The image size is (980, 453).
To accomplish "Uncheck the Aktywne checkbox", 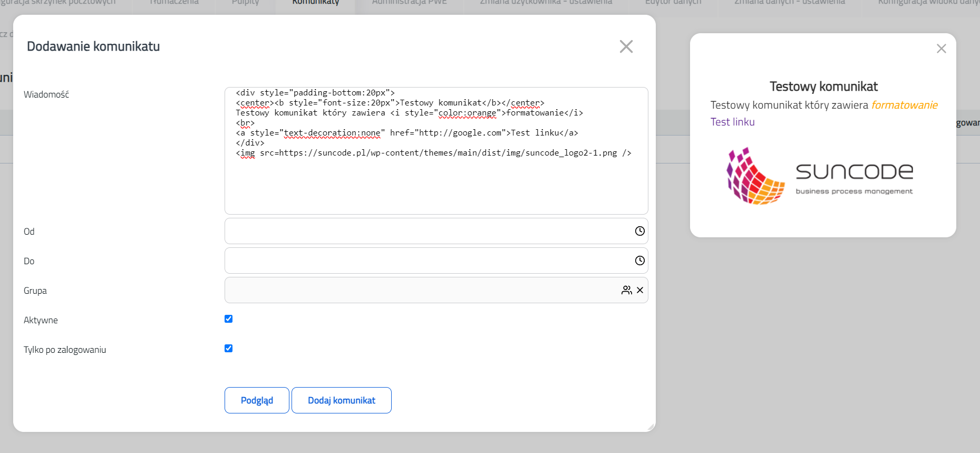I will pyautogui.click(x=228, y=319).
